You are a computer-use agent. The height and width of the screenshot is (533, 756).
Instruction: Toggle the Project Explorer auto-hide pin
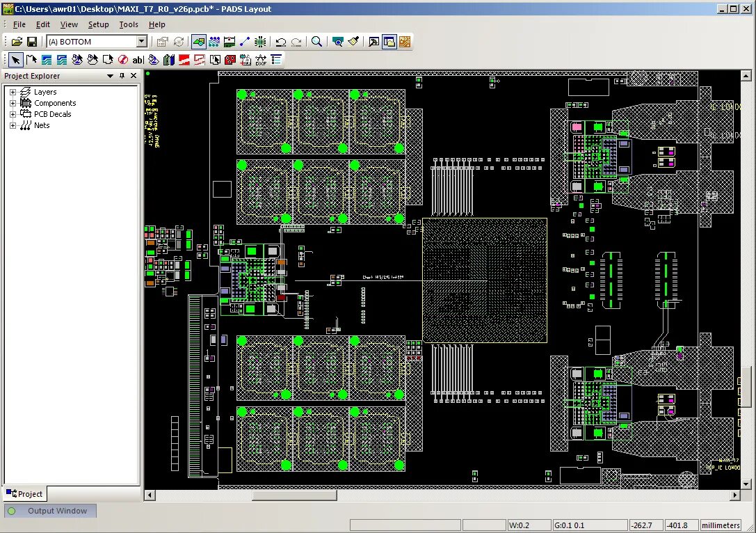122,76
